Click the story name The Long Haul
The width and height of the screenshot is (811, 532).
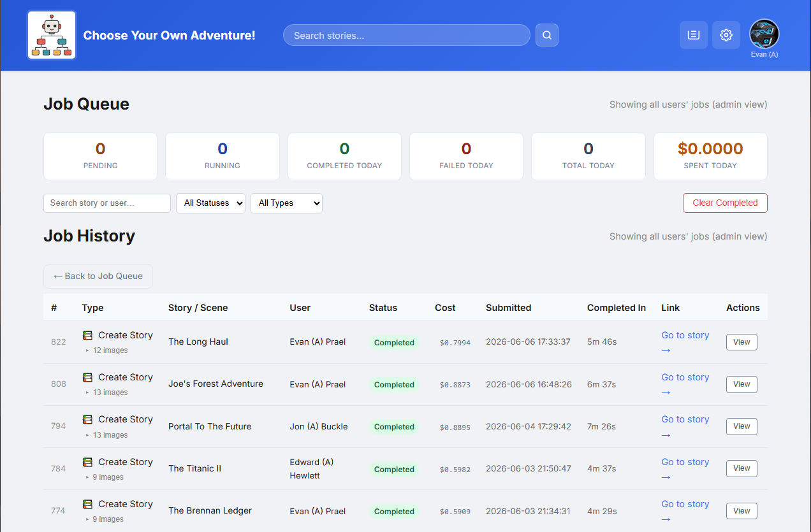point(198,341)
